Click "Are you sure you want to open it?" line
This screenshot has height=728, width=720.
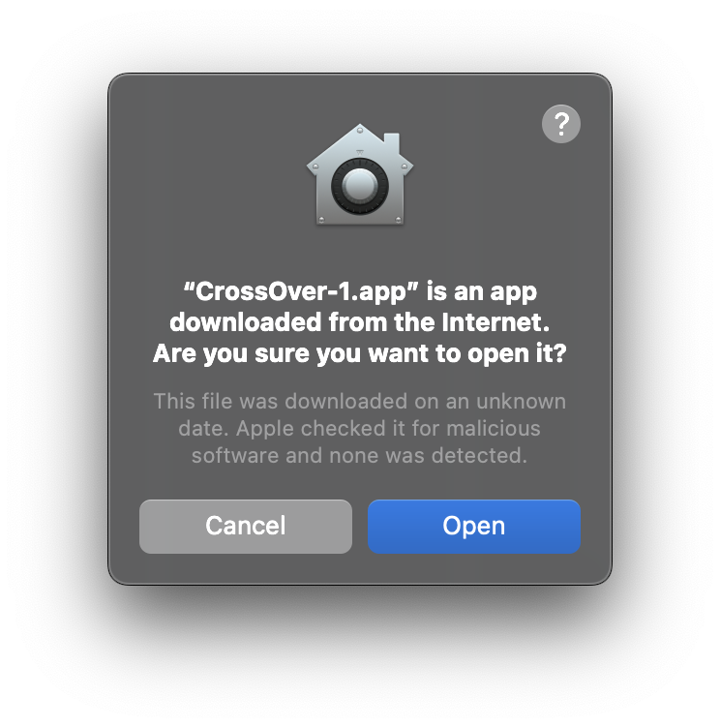pos(360,353)
